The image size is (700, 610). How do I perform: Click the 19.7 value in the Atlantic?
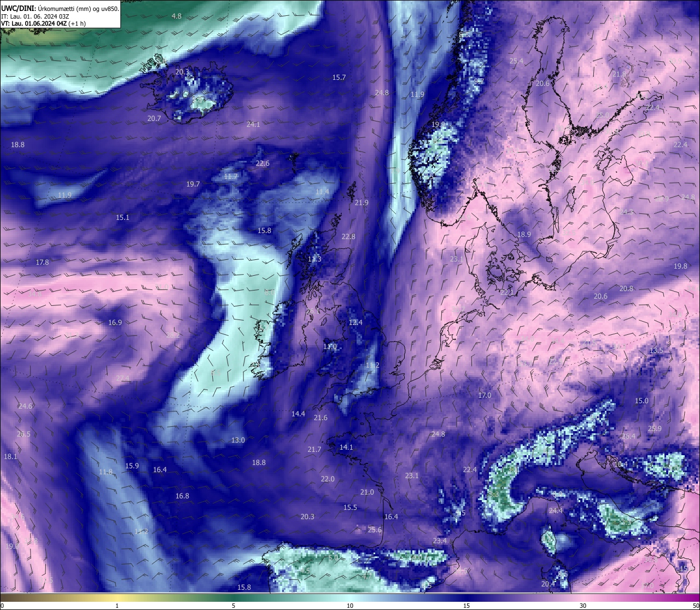click(x=193, y=184)
